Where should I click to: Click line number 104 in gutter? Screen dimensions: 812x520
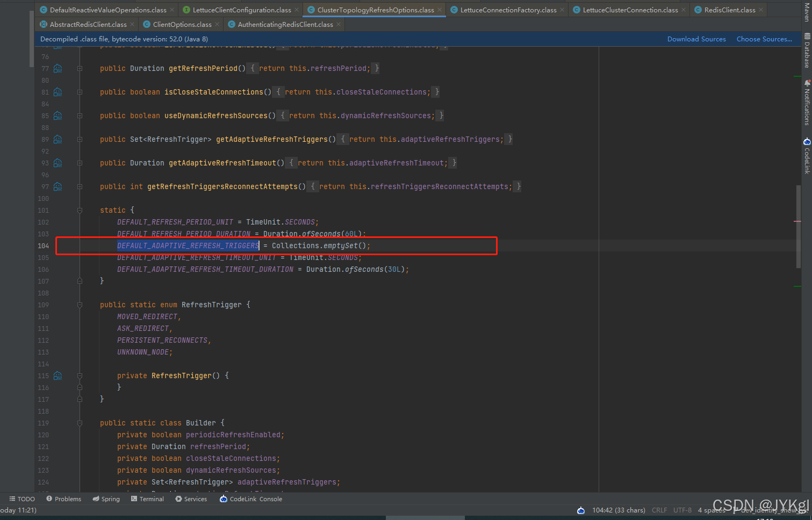[43, 245]
